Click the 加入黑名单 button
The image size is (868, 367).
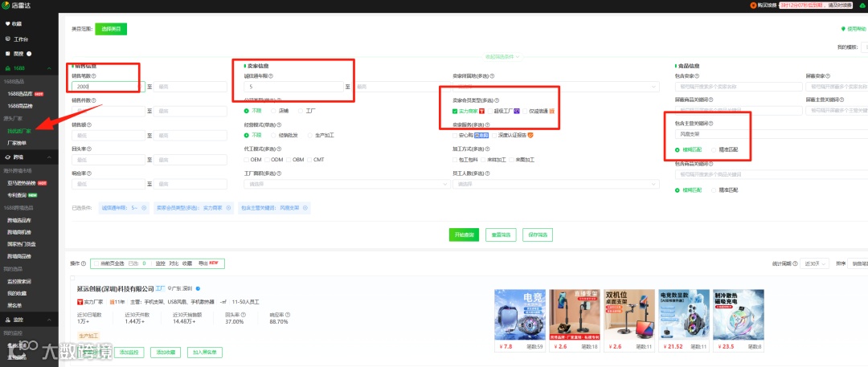(205, 352)
